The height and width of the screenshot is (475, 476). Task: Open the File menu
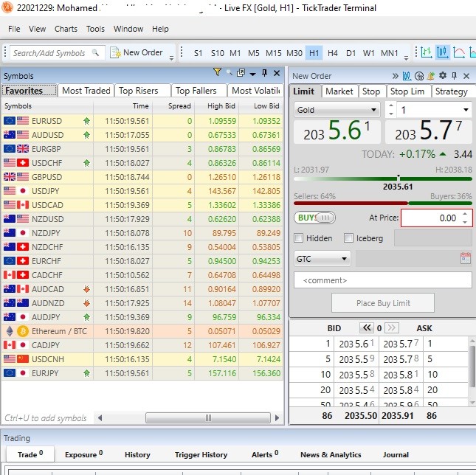click(14, 29)
